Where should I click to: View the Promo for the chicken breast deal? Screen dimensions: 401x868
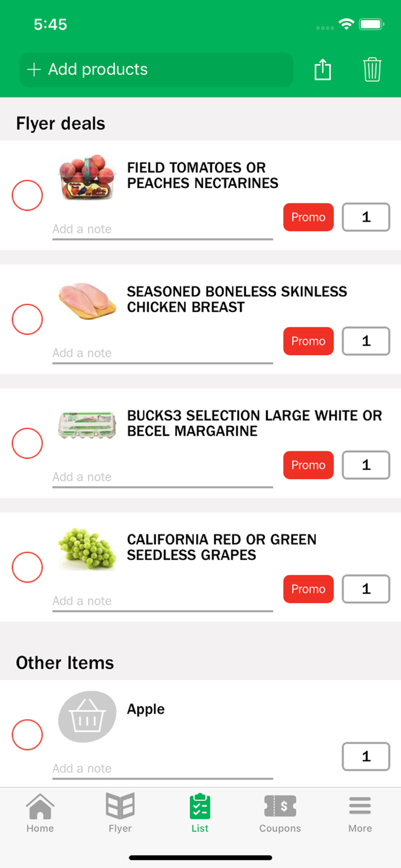(308, 341)
